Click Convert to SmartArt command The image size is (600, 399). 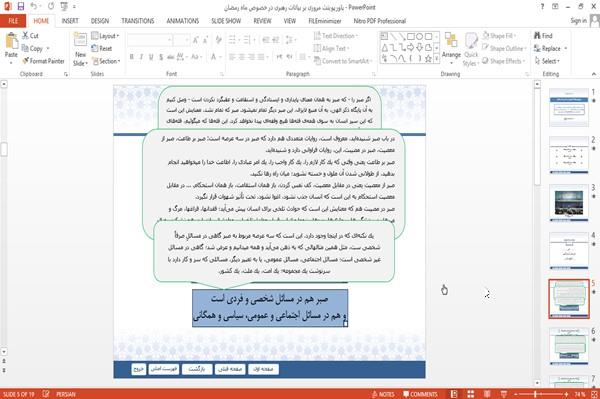(x=342, y=61)
